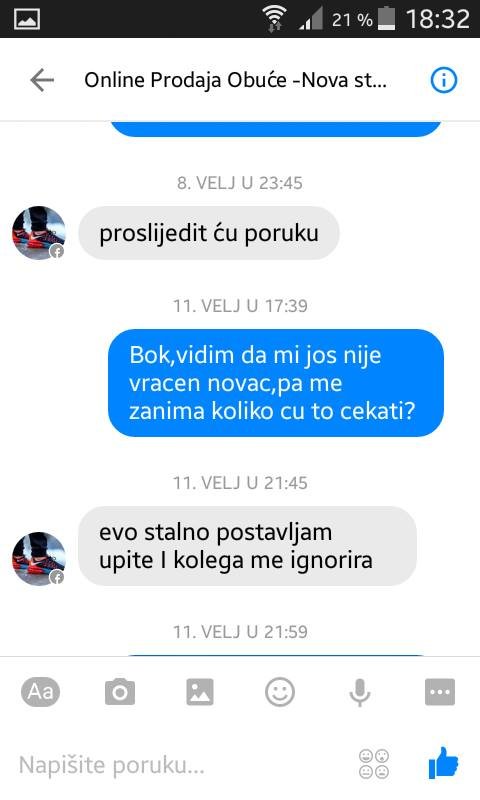
Task: Open sender avatar beside "kolega me ignorira"
Action: point(39,559)
